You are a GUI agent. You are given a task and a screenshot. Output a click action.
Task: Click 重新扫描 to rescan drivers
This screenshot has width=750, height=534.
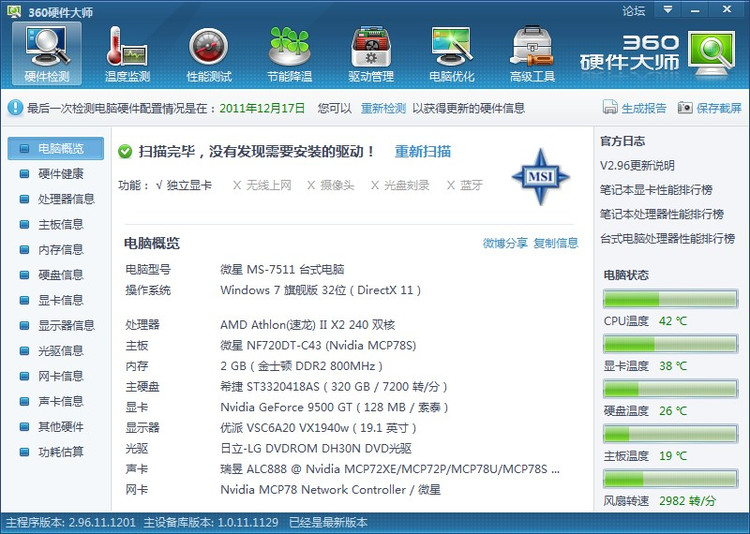point(423,152)
